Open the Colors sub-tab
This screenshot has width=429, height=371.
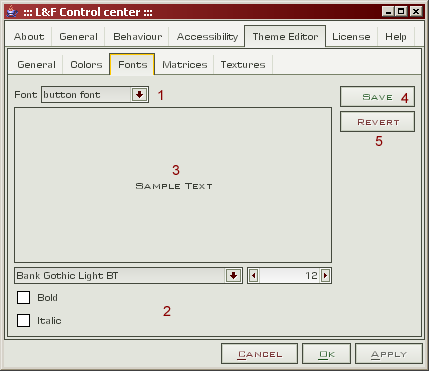pos(86,64)
